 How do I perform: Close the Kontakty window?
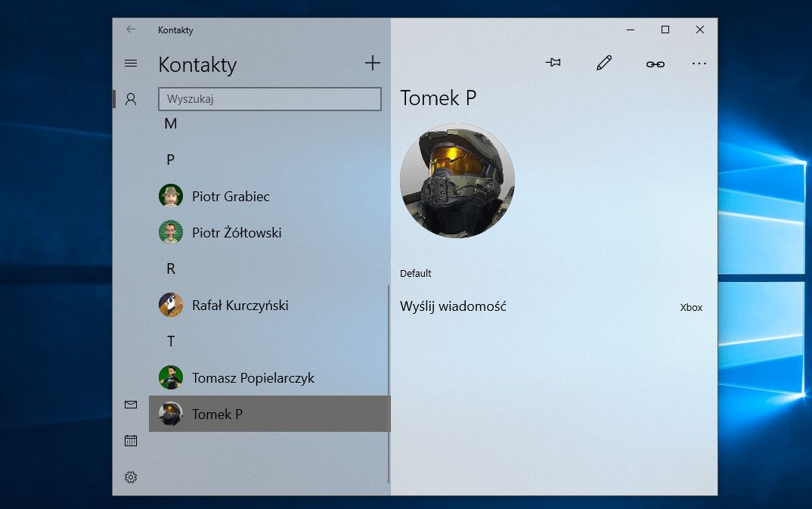[699, 29]
